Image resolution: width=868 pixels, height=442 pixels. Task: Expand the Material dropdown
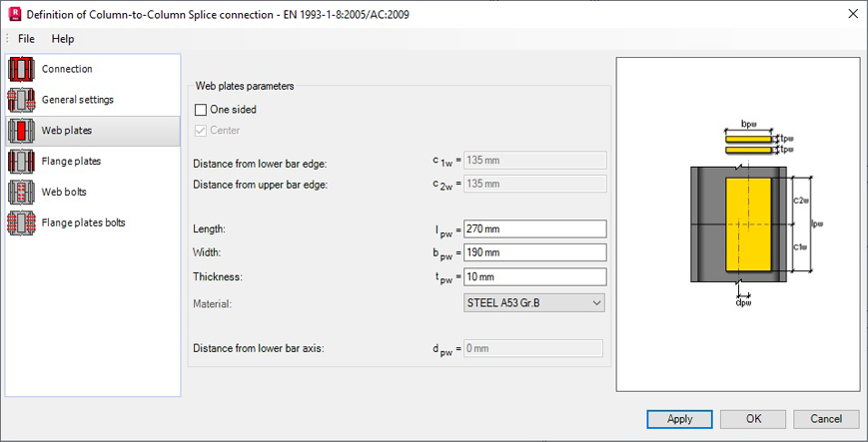click(535, 302)
